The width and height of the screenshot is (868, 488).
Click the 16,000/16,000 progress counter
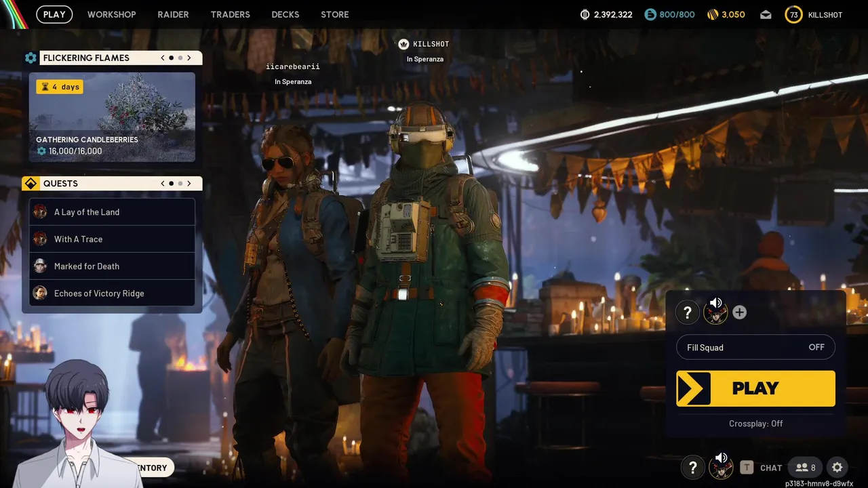tap(69, 151)
